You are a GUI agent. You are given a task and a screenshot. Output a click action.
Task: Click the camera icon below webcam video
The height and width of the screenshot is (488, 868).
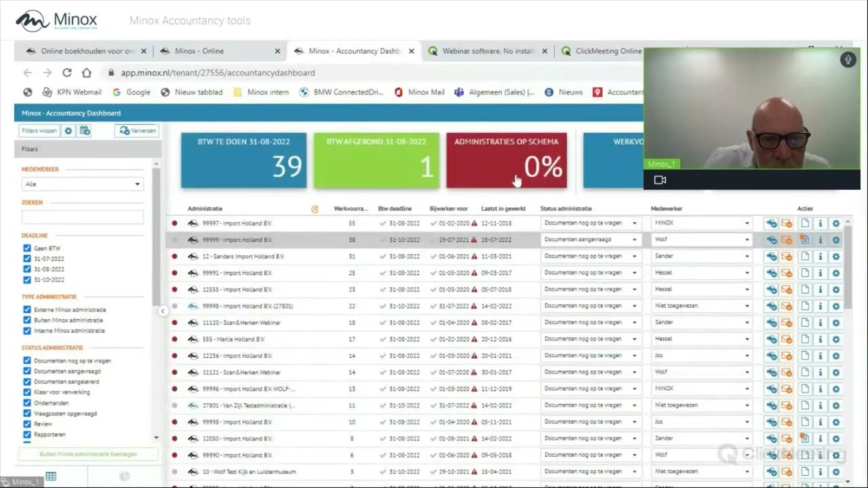660,180
